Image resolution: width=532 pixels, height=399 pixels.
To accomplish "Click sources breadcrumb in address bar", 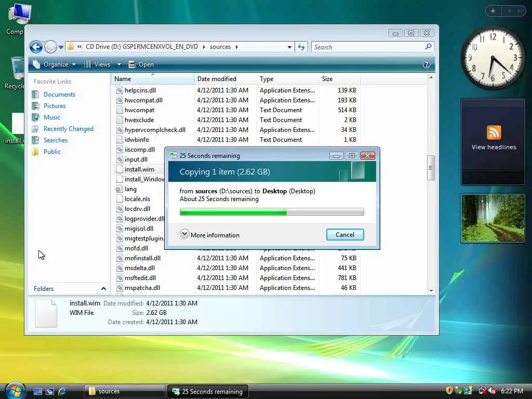I will point(220,47).
